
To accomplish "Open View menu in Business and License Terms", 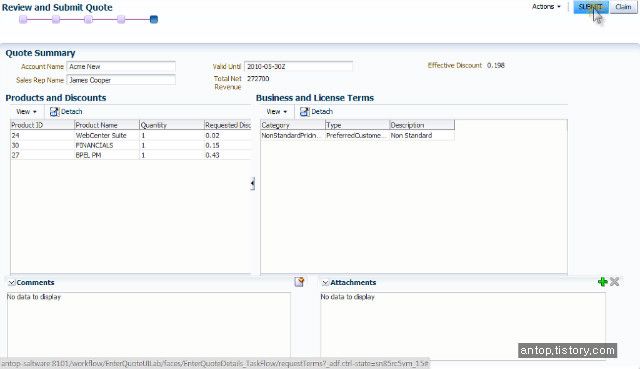I will 276,111.
